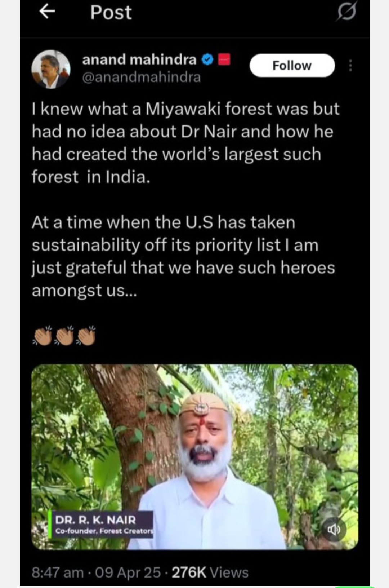Click the first clapping hands emoji
Image resolution: width=389 pixels, height=588 pixels.
pyautogui.click(x=43, y=336)
